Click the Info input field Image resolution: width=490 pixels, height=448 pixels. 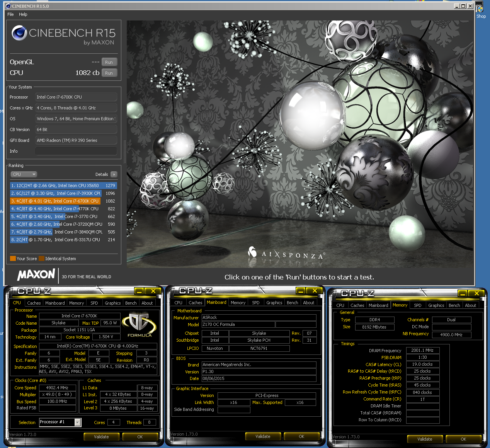76,151
